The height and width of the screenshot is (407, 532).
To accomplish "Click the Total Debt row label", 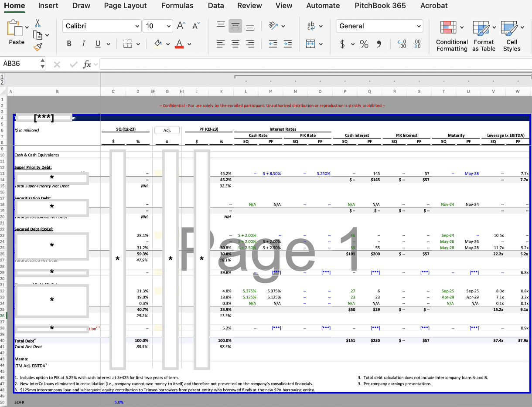I will [25, 340].
